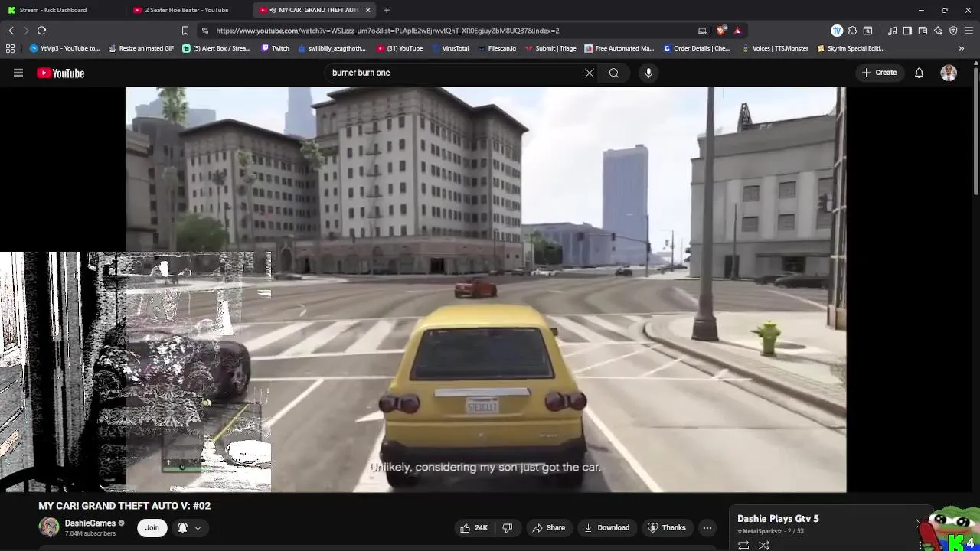Start voice search with the microphone
The image size is (980, 551).
(x=648, y=73)
